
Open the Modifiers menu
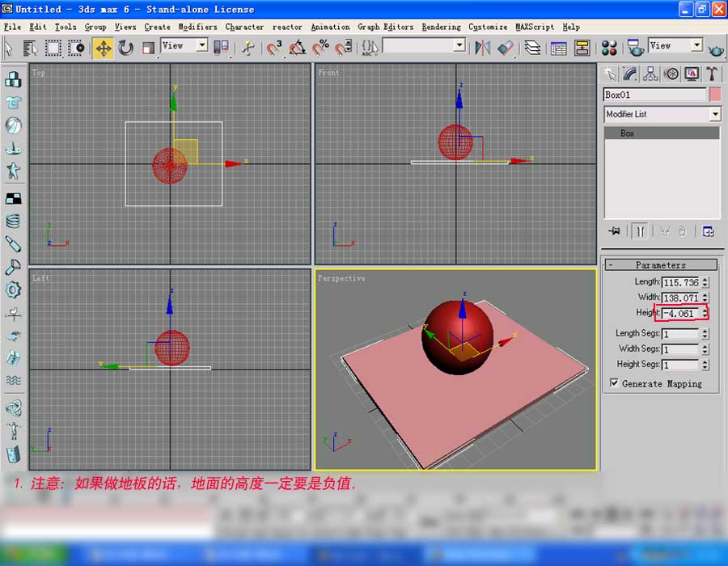197,27
